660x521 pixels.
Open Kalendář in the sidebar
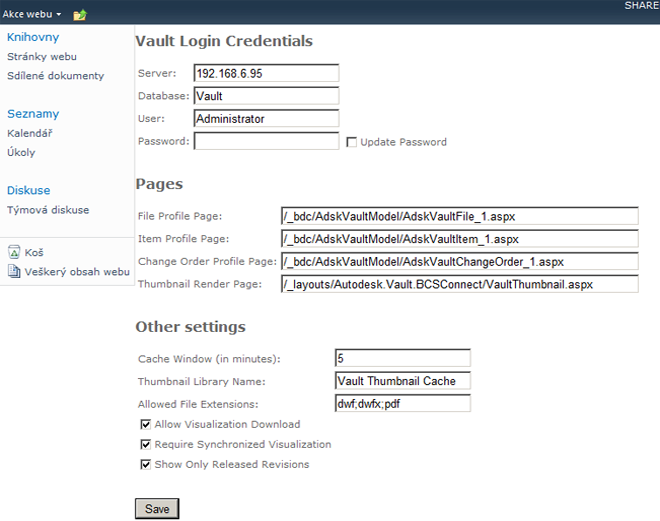pyautogui.click(x=29, y=133)
